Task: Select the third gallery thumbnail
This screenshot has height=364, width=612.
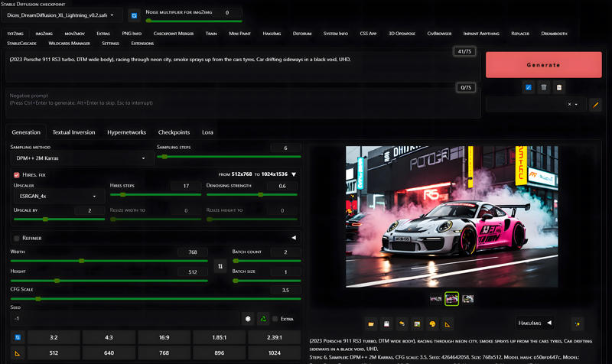Action: (467, 299)
